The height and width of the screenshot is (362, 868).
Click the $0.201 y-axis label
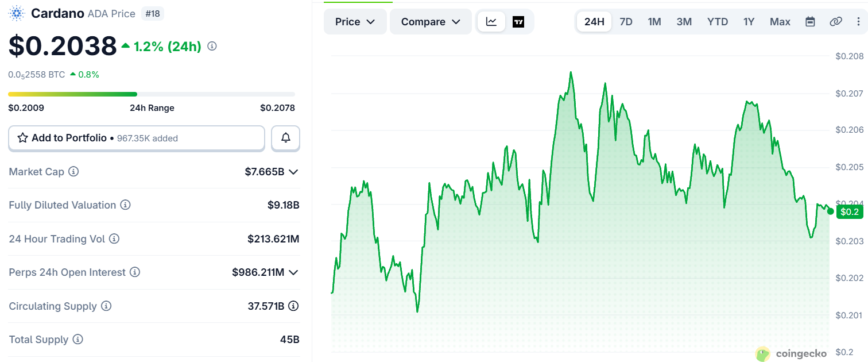(849, 315)
